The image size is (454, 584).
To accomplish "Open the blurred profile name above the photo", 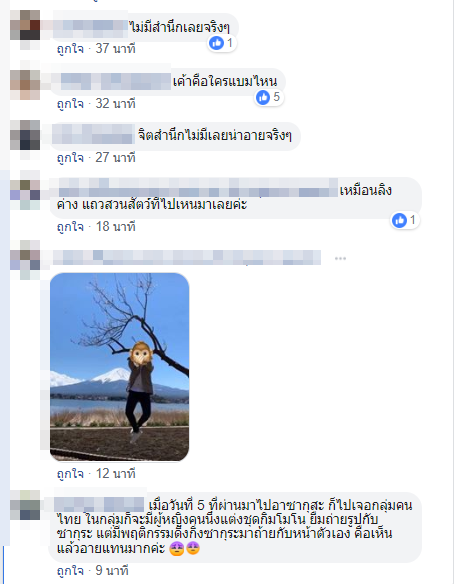I will click(187, 257).
